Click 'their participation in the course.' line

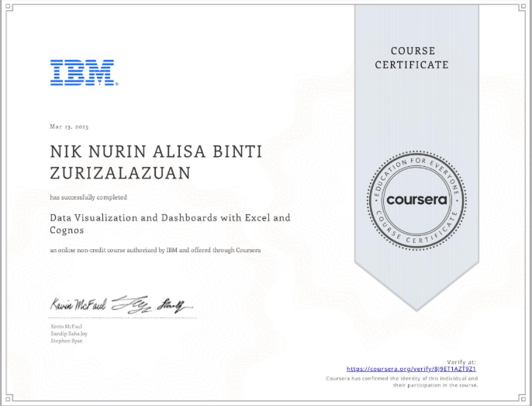(x=436, y=385)
